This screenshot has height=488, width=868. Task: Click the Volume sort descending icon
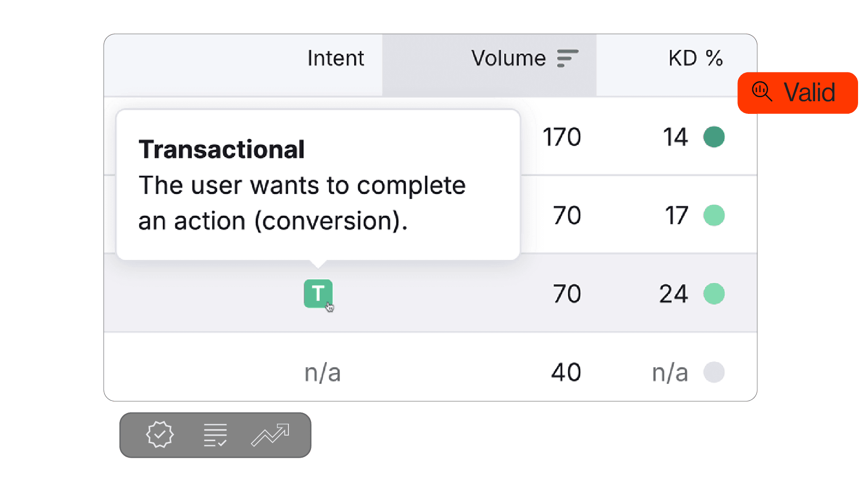[x=567, y=58]
